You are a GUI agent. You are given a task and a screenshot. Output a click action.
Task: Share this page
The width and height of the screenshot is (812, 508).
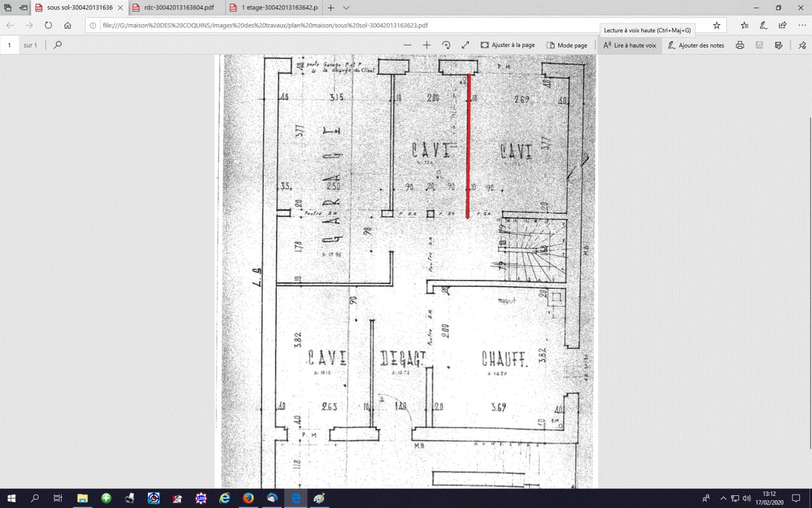(x=783, y=25)
